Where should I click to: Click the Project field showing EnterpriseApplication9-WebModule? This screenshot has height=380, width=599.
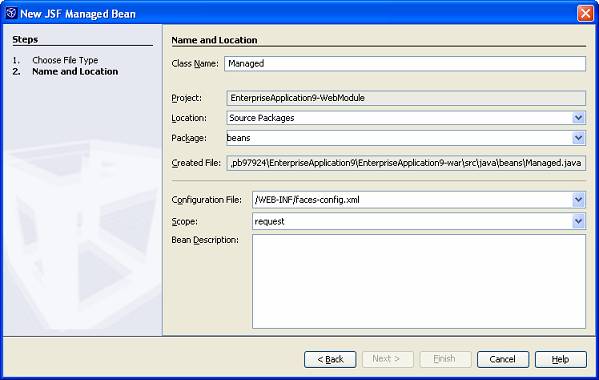pos(406,98)
